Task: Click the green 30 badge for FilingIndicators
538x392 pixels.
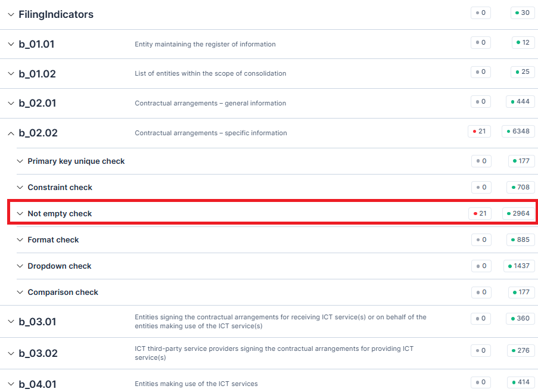Action: 523,13
